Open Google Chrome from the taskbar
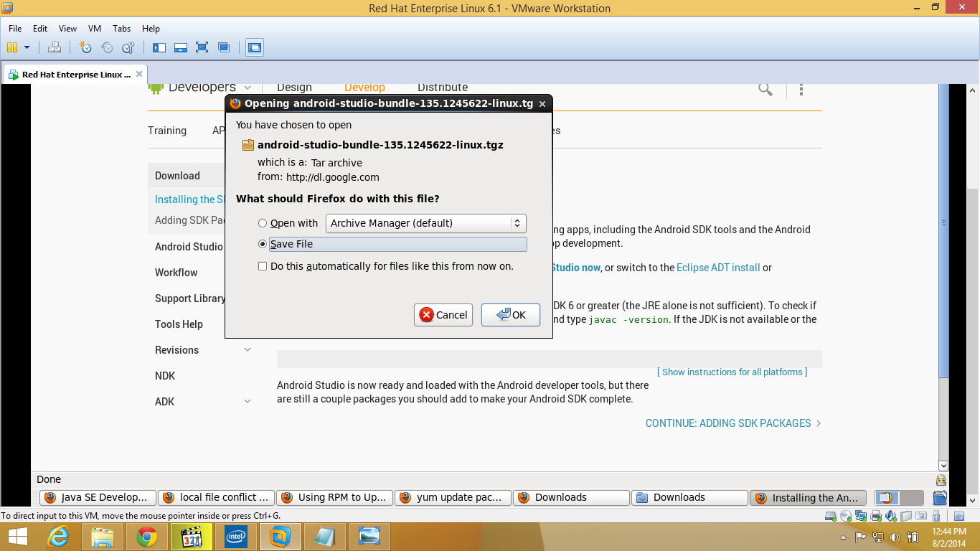980x551 pixels. point(147,537)
